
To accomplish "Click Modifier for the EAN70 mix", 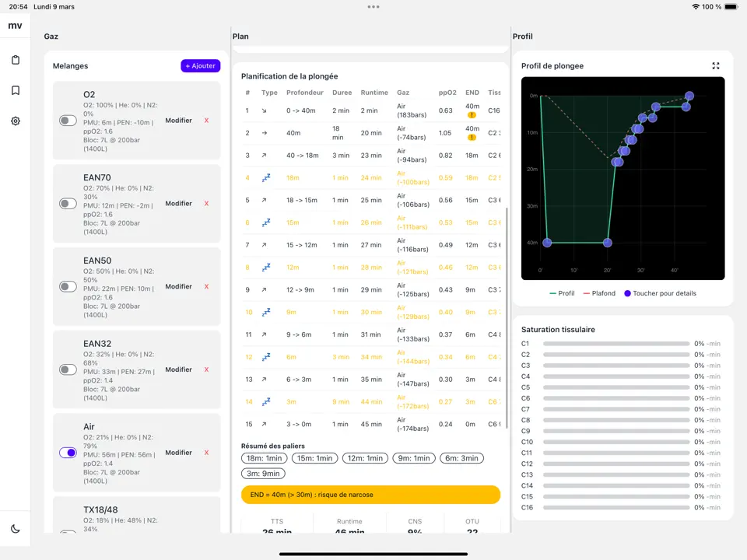I will coord(178,204).
